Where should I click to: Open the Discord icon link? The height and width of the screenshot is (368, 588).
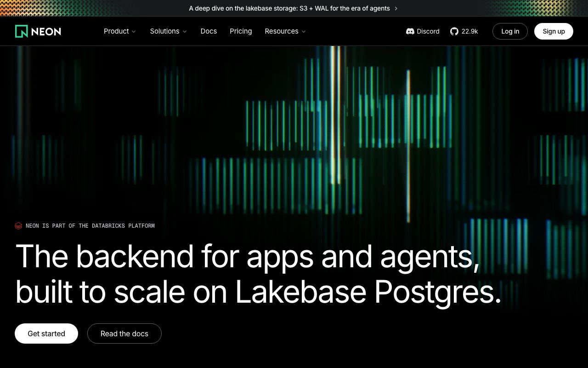[410, 31]
